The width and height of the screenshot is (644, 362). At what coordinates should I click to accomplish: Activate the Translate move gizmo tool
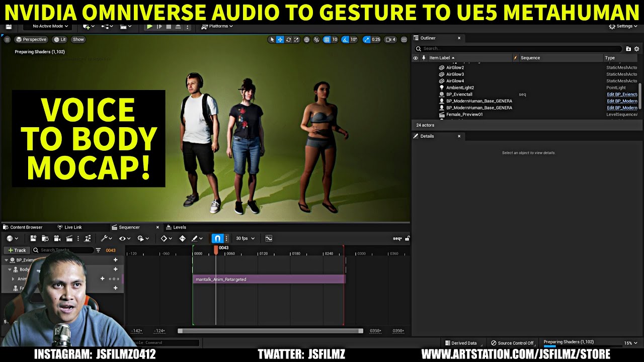[x=280, y=40]
